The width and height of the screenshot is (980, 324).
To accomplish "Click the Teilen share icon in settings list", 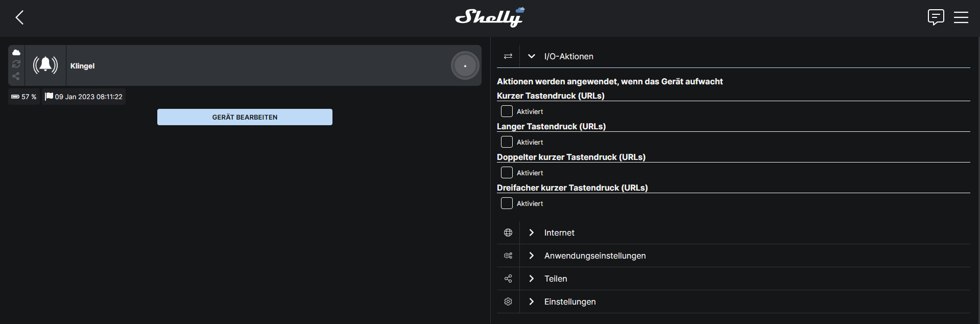I will (x=508, y=279).
